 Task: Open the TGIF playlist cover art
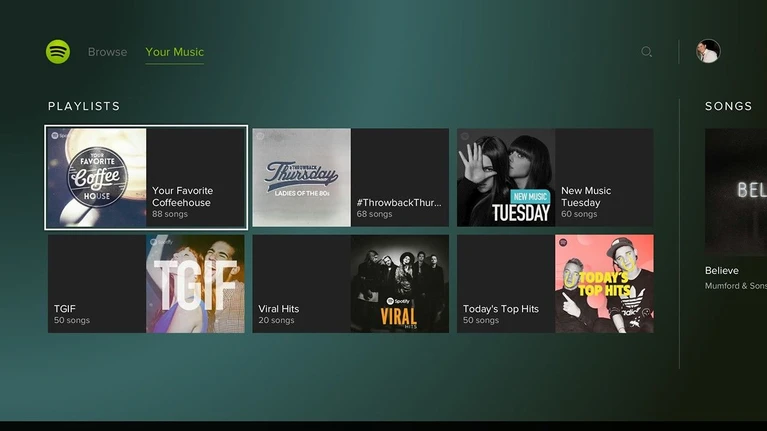(x=195, y=284)
